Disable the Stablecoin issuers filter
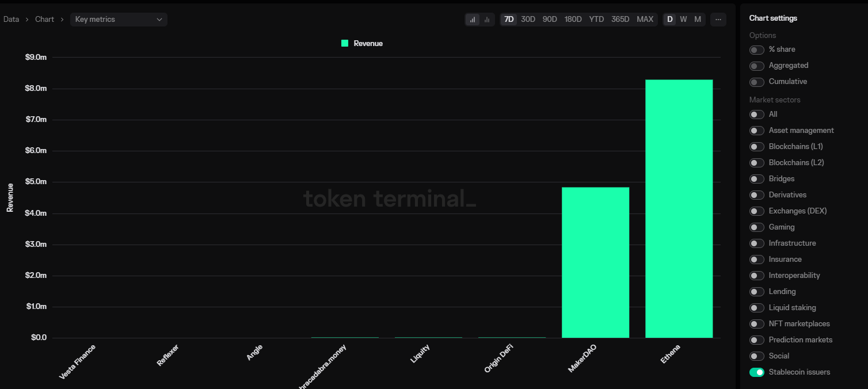Image resolution: width=868 pixels, height=389 pixels. [756, 372]
